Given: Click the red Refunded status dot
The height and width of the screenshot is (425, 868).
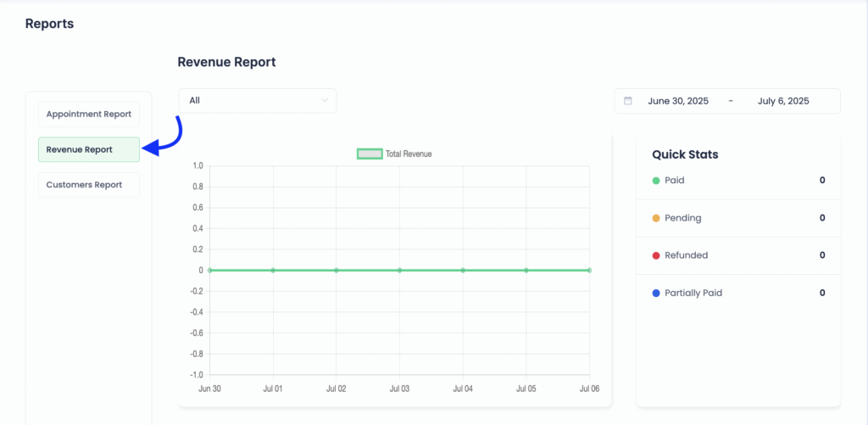Looking at the screenshot, I should pos(656,255).
